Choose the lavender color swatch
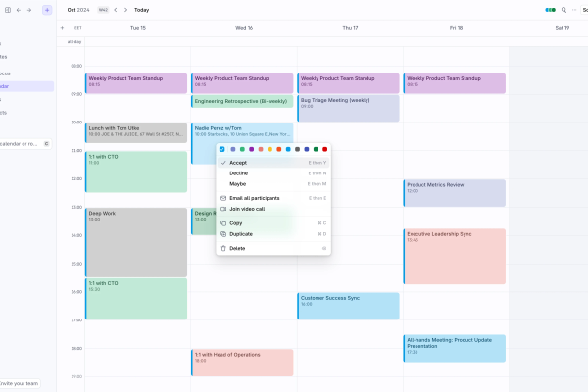588x392 pixels. tap(233, 149)
